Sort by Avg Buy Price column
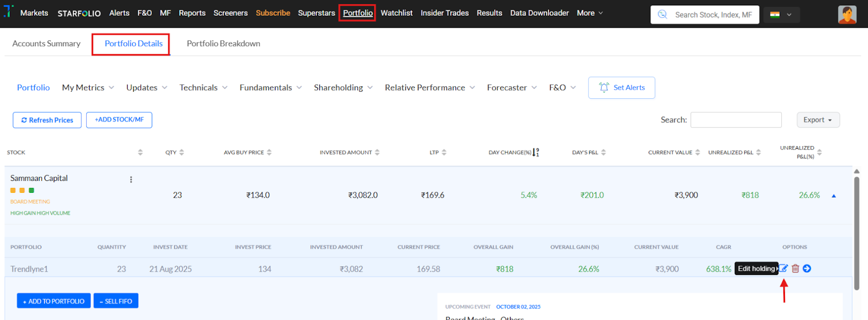 click(x=269, y=152)
